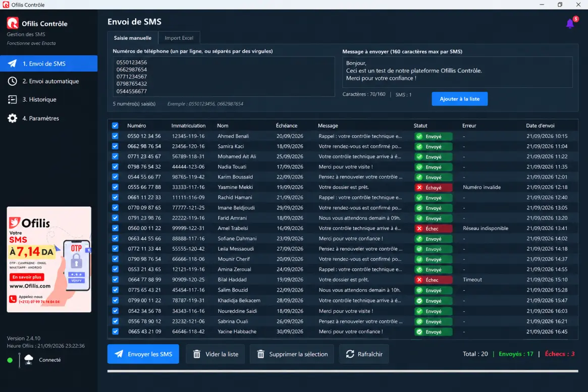Click trash icon on Supprimer la sélection
588x392 pixels.
click(x=260, y=354)
